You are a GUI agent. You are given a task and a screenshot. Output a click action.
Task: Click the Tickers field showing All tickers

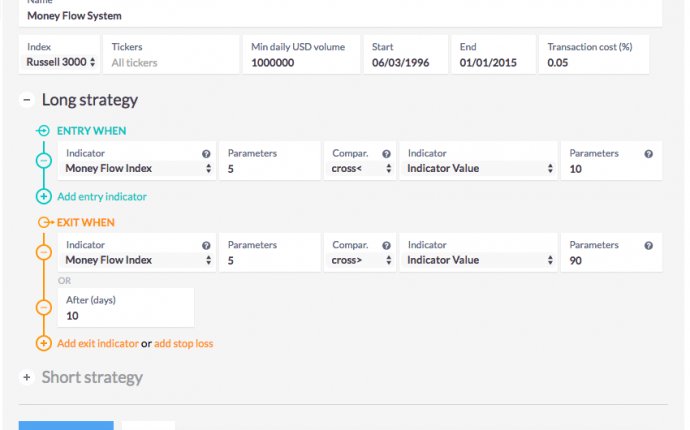(171, 55)
